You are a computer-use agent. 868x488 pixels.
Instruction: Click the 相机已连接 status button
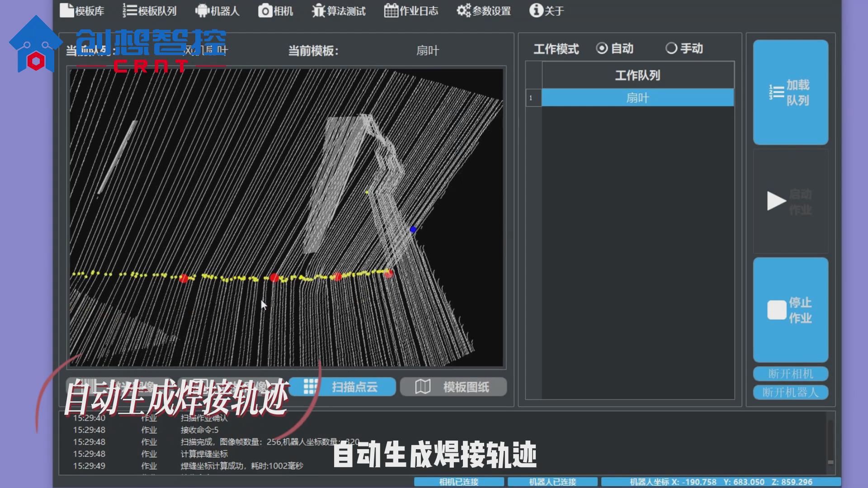(x=460, y=481)
